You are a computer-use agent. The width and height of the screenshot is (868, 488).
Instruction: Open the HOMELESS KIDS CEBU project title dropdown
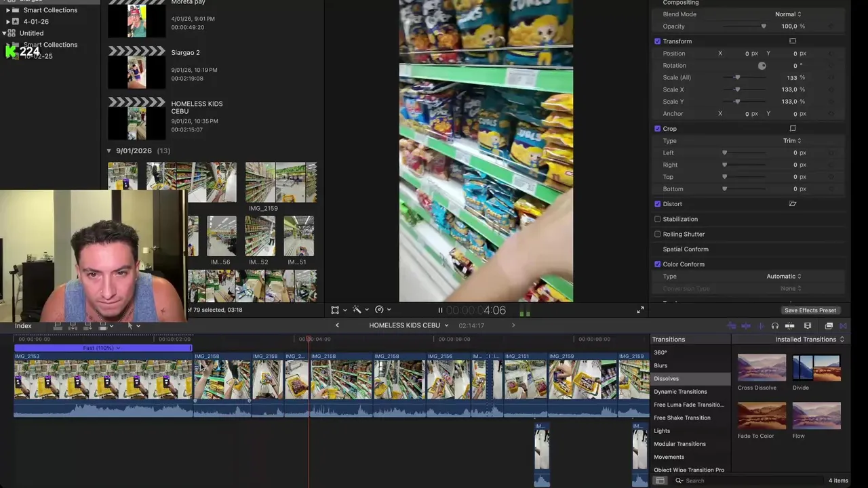coord(408,325)
